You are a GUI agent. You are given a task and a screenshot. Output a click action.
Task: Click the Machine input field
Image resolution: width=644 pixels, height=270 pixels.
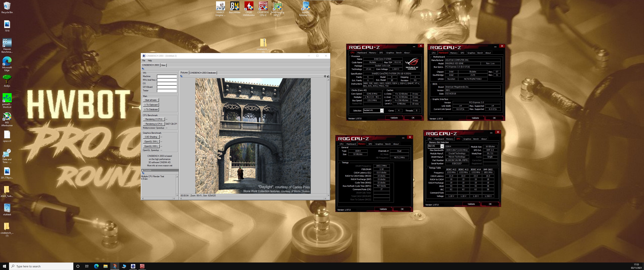(x=167, y=76)
